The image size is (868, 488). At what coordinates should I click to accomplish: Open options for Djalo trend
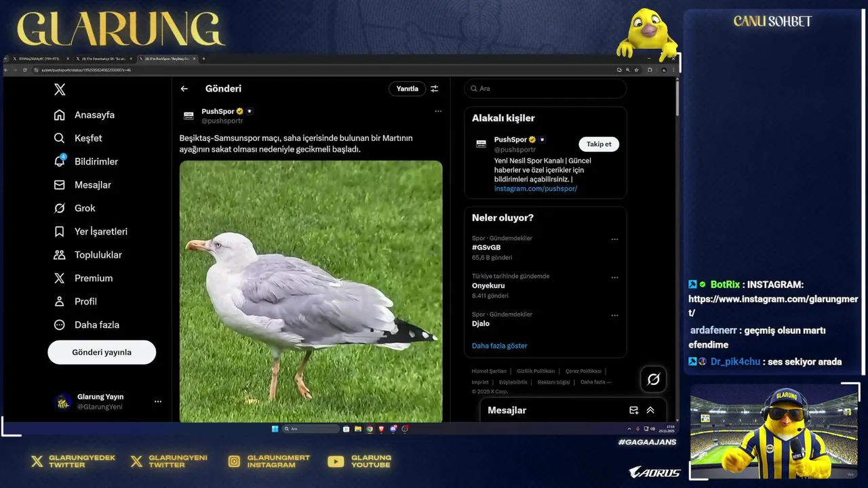coord(614,315)
